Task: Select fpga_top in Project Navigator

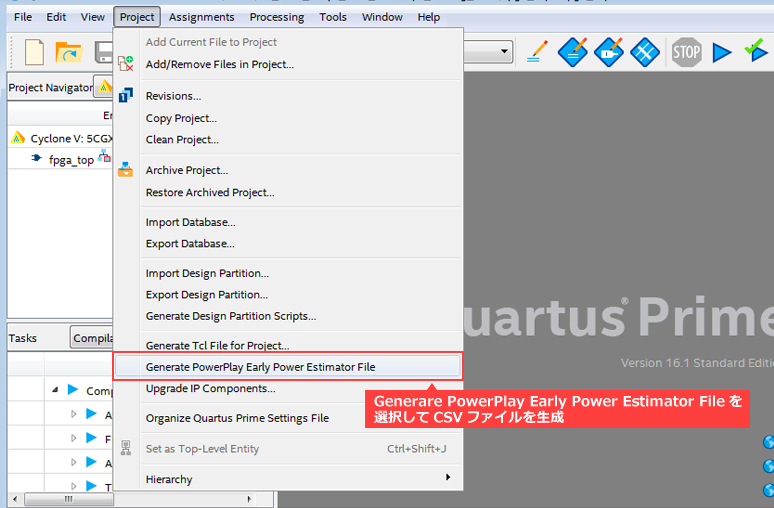Action: 71,160
